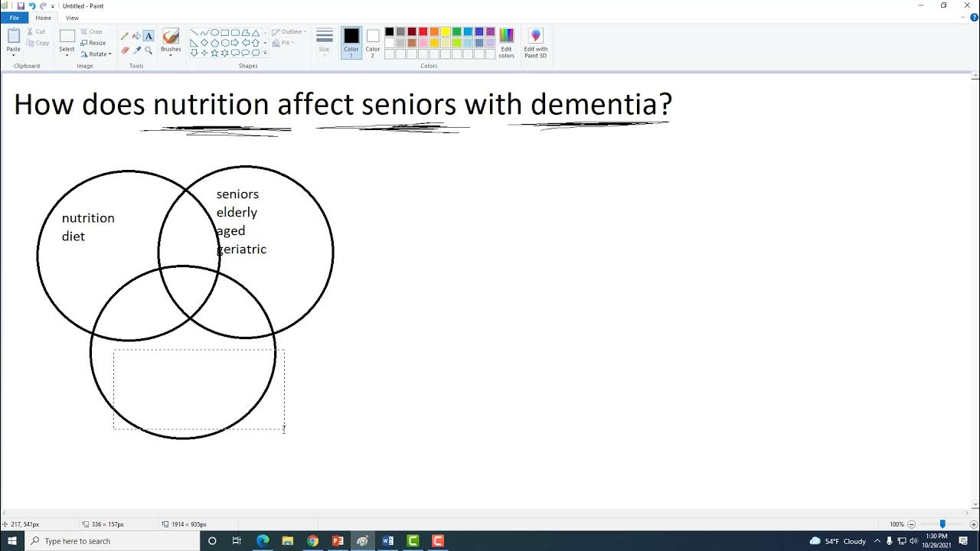The height and width of the screenshot is (551, 980).
Task: Click the Save icon in title bar
Action: click(21, 5)
